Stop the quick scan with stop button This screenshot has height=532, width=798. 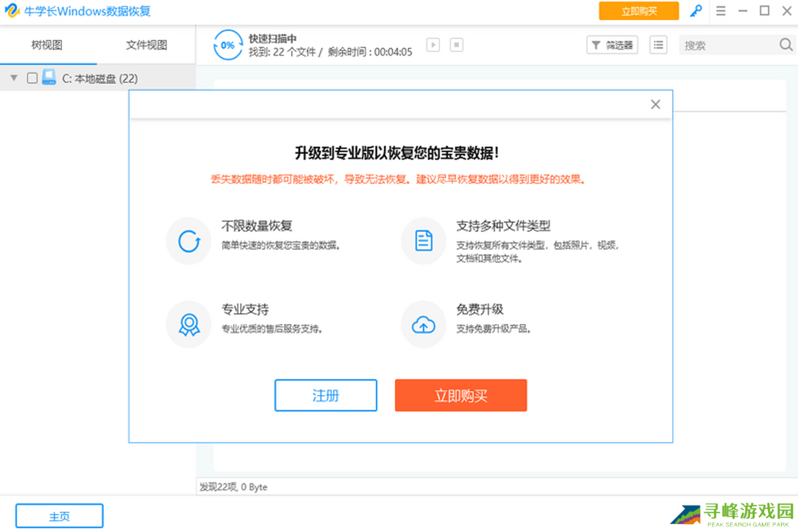point(456,45)
